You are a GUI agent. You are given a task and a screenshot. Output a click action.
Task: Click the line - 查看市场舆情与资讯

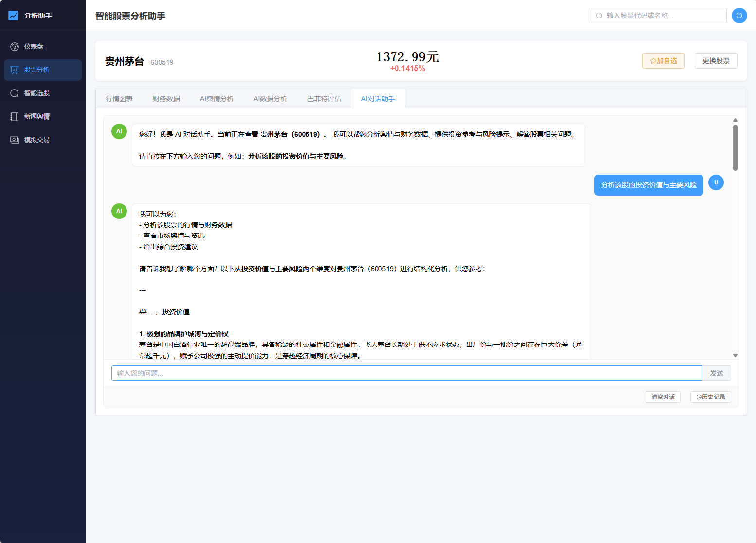coord(172,235)
